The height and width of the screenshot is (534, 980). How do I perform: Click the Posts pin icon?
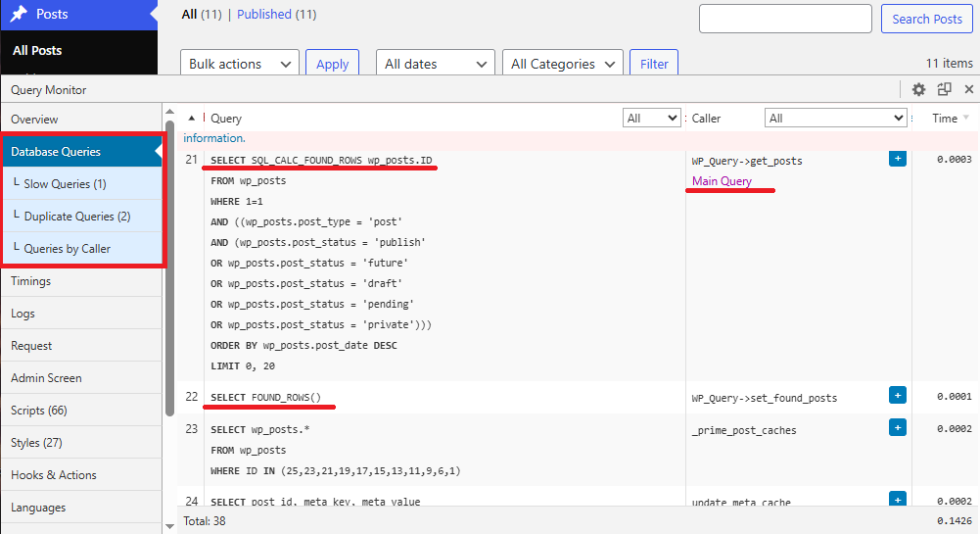20,14
